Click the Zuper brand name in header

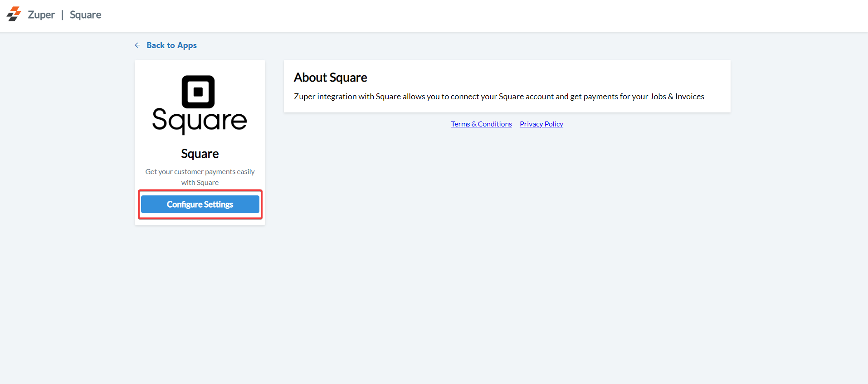pyautogui.click(x=41, y=15)
